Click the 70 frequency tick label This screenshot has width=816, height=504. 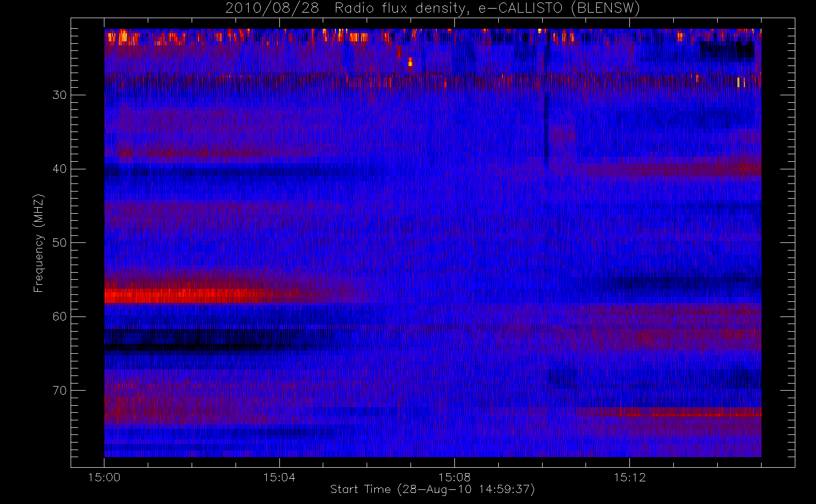[x=60, y=391]
